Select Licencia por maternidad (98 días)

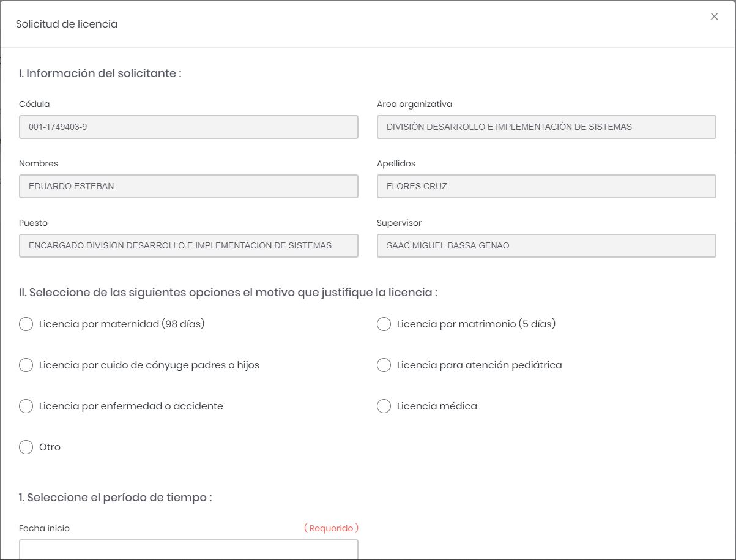(x=26, y=324)
